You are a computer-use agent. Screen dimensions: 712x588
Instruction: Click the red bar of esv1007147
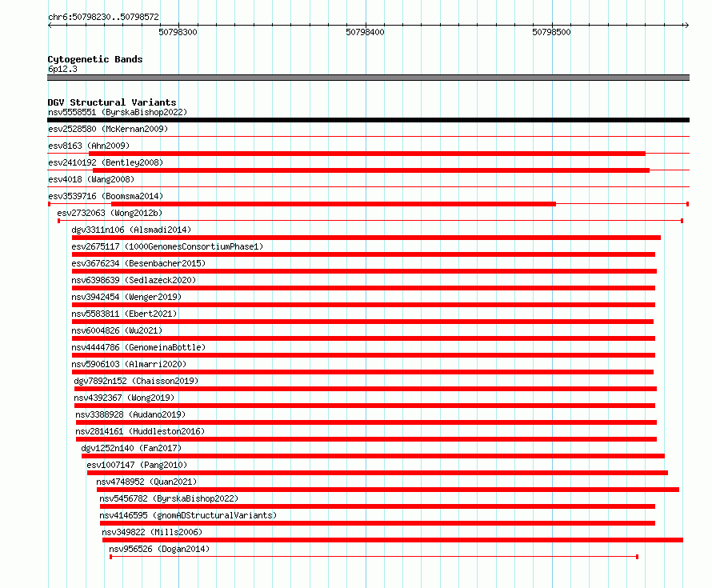pyautogui.click(x=378, y=473)
